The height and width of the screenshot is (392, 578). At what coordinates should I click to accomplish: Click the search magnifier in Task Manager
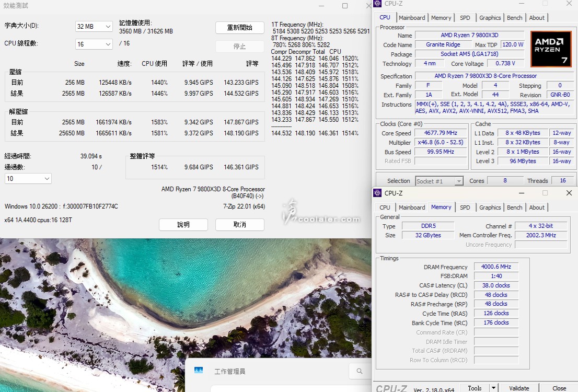click(360, 371)
